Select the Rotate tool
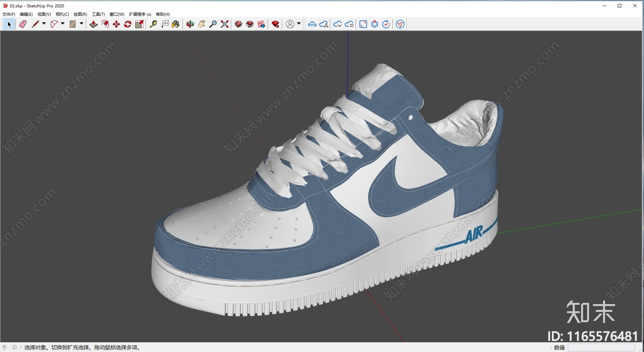This screenshot has height=352, width=644. [x=128, y=25]
